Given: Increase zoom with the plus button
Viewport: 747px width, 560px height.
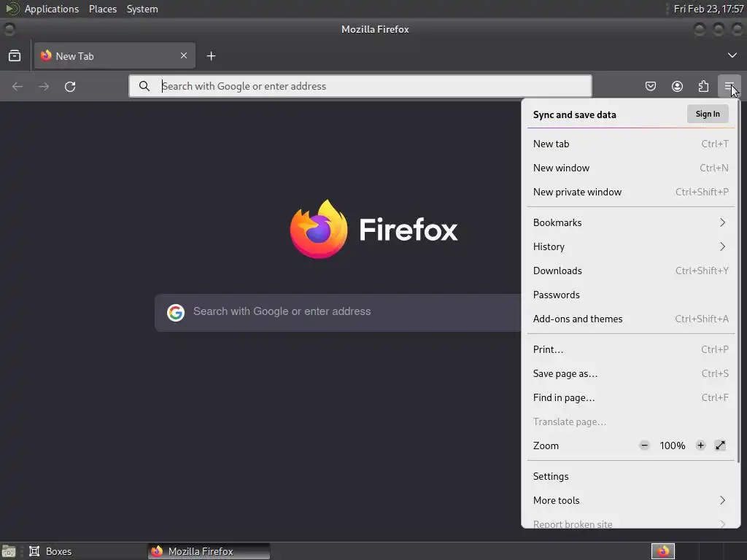Looking at the screenshot, I should 700,446.
